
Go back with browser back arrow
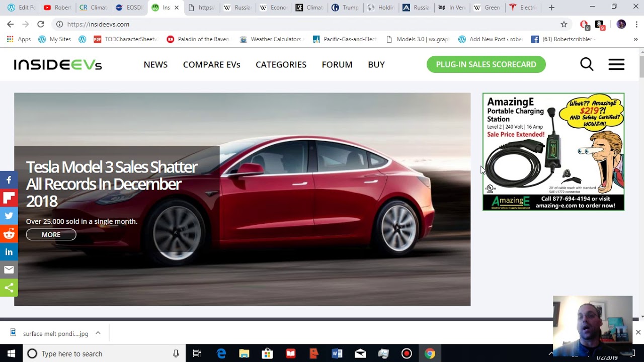click(x=11, y=24)
